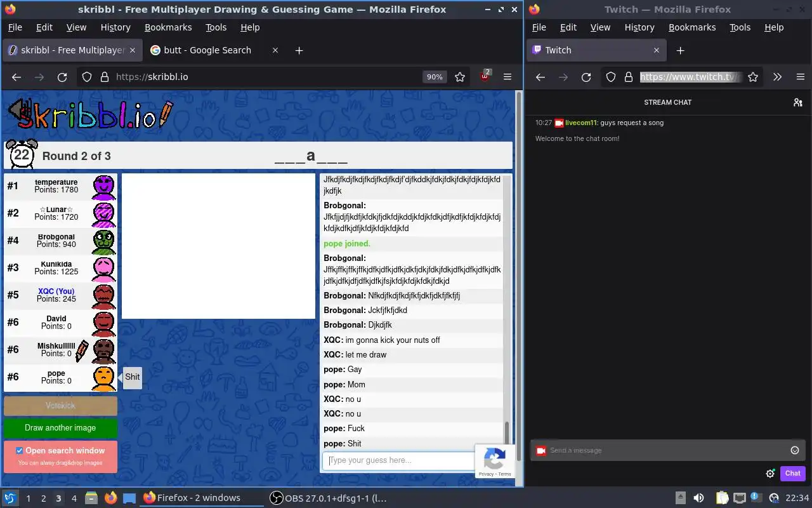Click username livecom11 in stream chat
Viewport: 812px width, 508px height.
581,123
